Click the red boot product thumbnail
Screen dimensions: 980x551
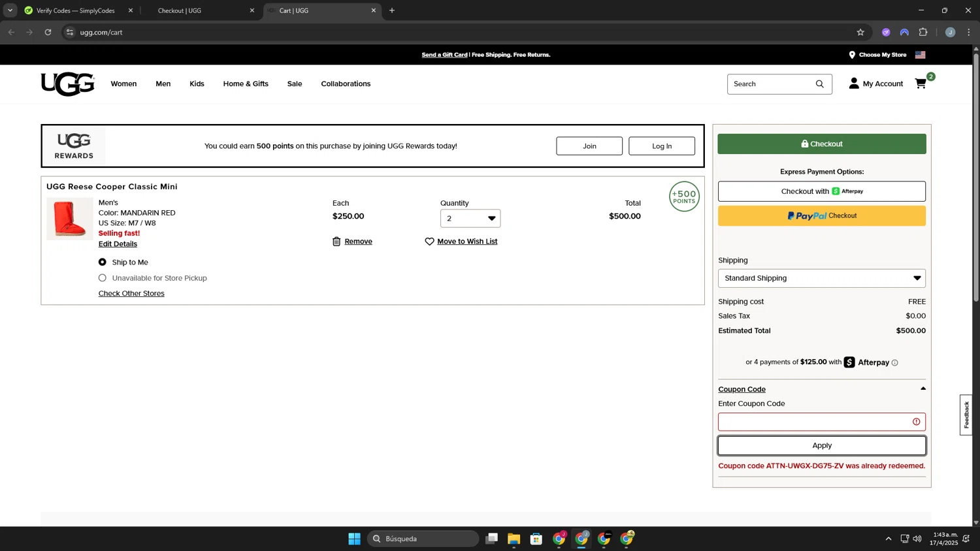70,219
